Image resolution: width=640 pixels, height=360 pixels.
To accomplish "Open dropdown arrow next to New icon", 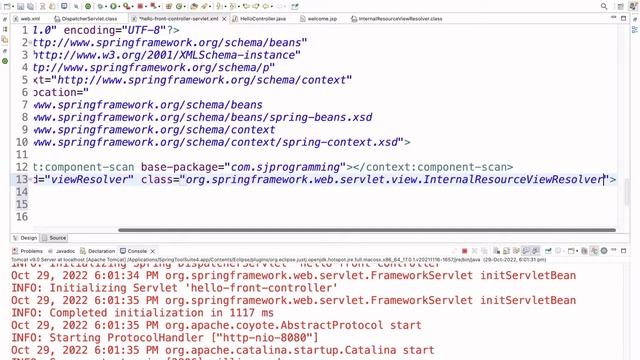I will click(x=13, y=7).
